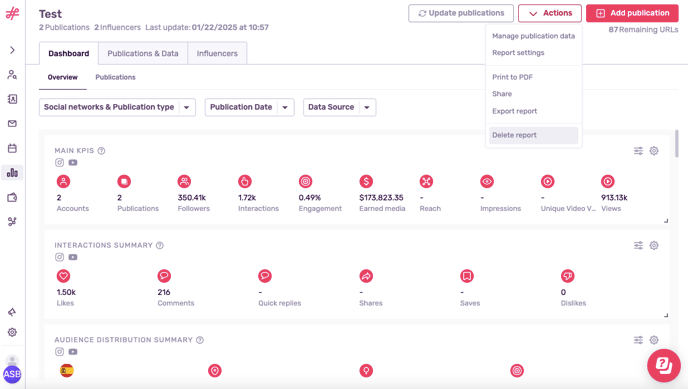Toggle YouTube filter in Interactions Summary
Image resolution: width=688 pixels, height=389 pixels.
[x=73, y=257]
